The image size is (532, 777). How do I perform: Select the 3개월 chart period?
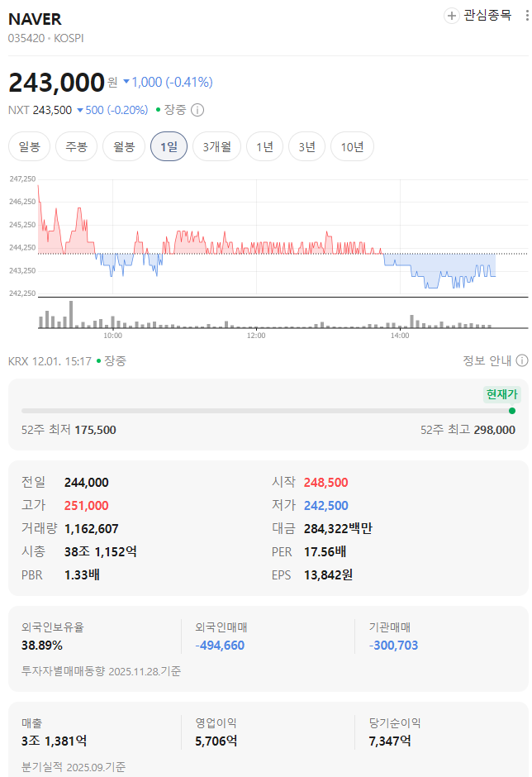[216, 146]
